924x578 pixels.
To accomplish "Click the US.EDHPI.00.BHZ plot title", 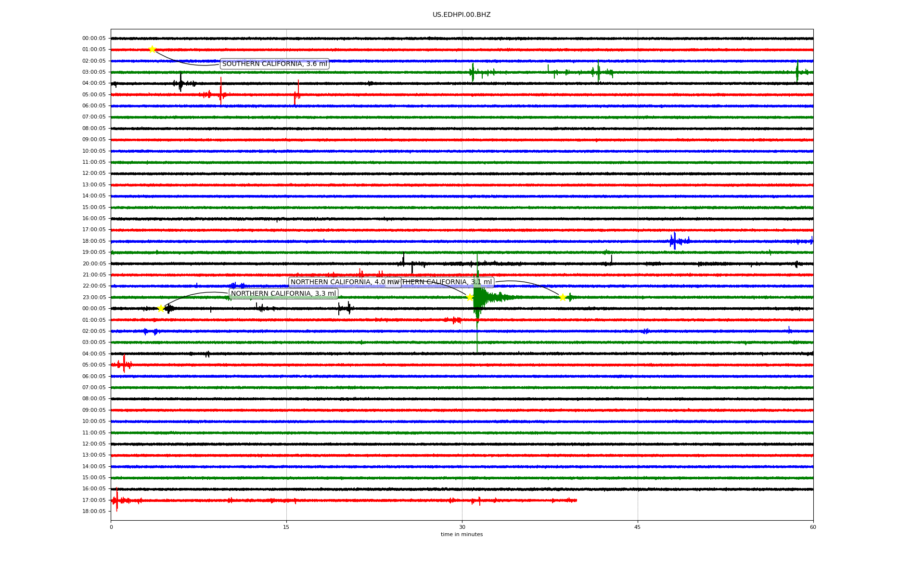I will 462,15.
